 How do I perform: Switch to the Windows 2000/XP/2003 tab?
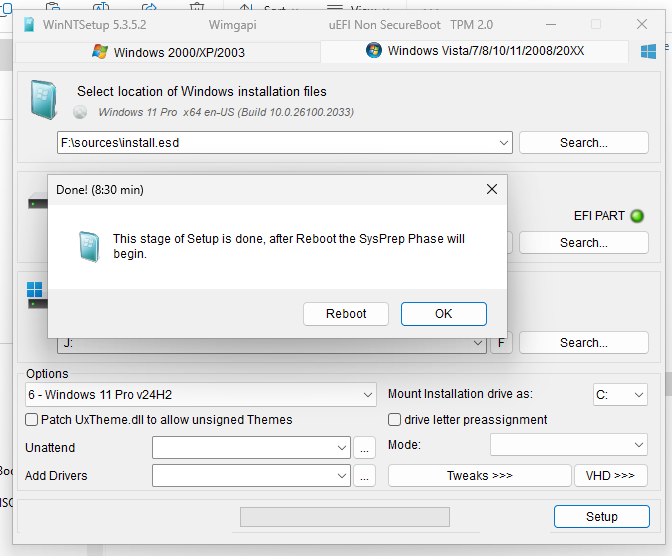[168, 52]
